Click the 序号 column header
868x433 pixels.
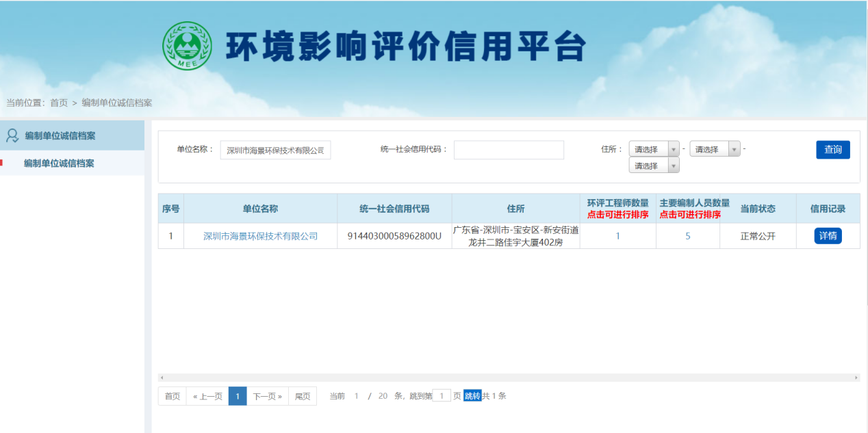[x=171, y=209]
